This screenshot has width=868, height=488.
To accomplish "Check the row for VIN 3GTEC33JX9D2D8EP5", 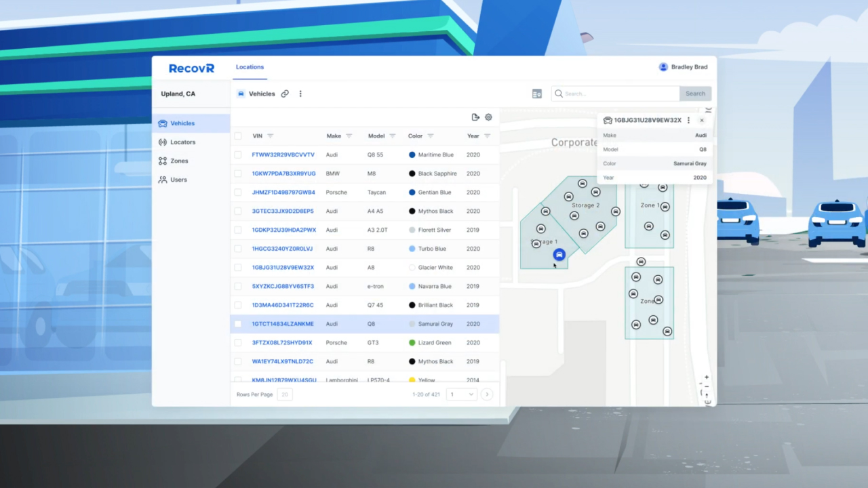I will pos(238,211).
